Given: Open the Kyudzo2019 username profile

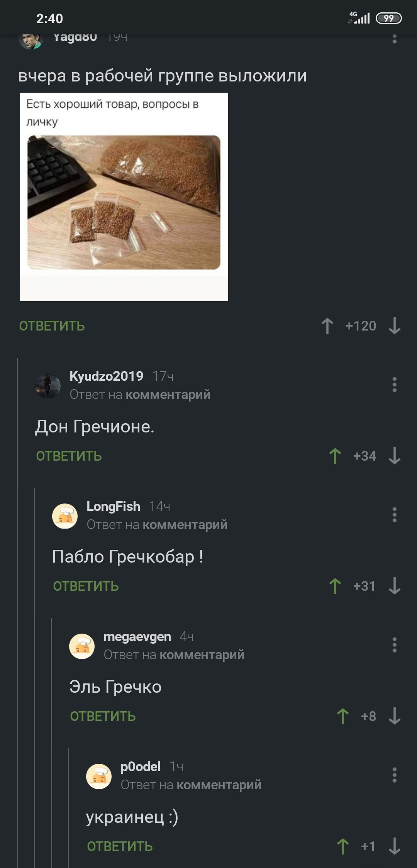Looking at the screenshot, I should [x=107, y=376].
